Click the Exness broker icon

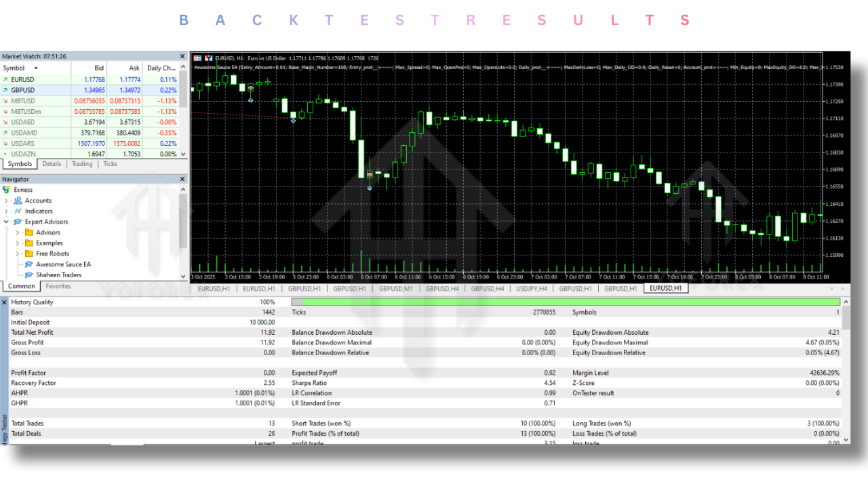(7, 190)
